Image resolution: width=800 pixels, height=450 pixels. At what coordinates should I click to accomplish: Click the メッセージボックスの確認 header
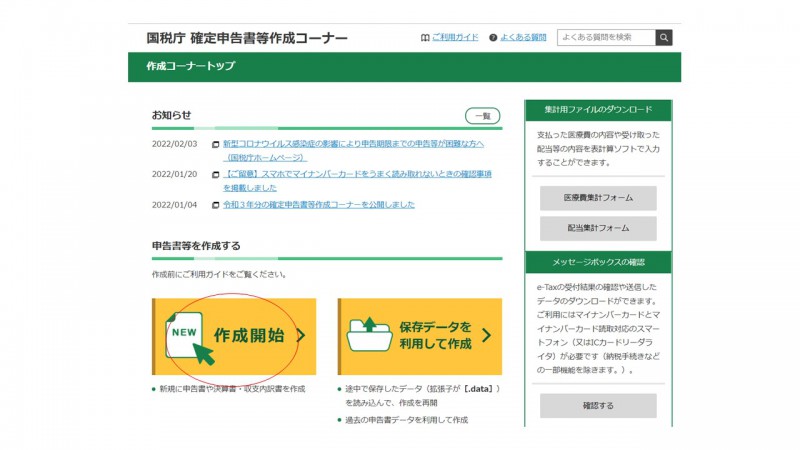[x=598, y=262]
